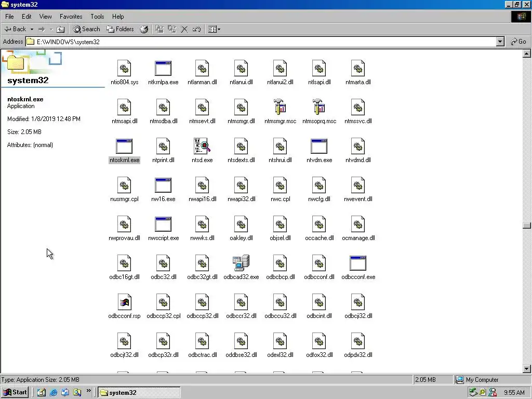Click the odbc32gt.dll file name
Viewport: 532px width, 399px height.
click(x=202, y=277)
